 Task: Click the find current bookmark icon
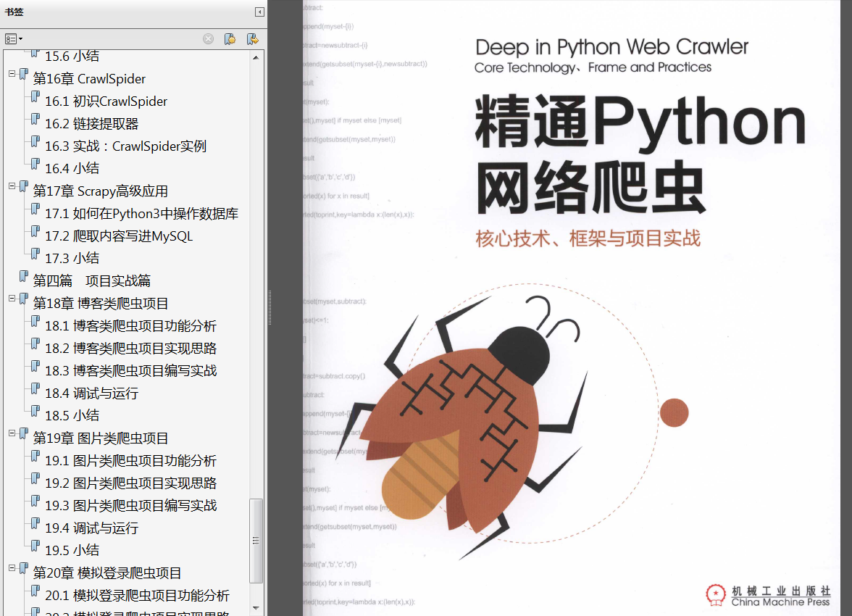[252, 39]
